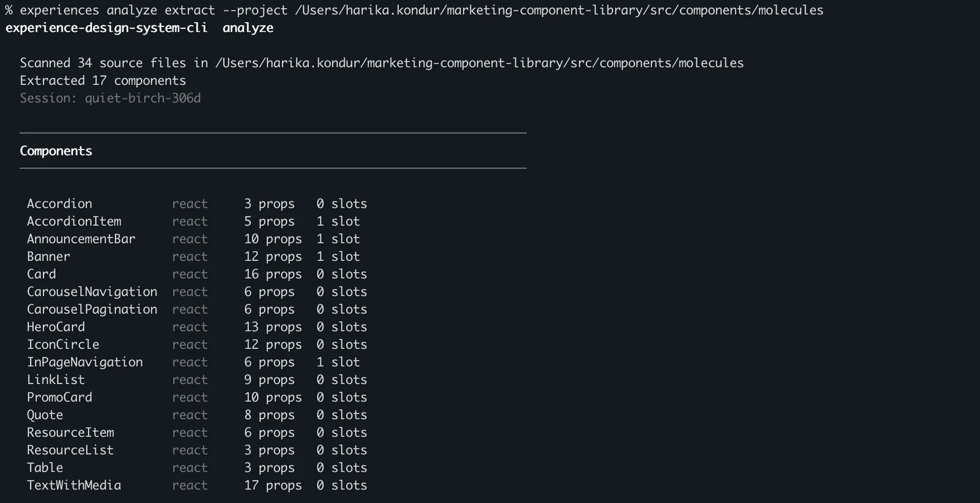
Task: Click the 'Quote' component name
Action: pos(45,415)
